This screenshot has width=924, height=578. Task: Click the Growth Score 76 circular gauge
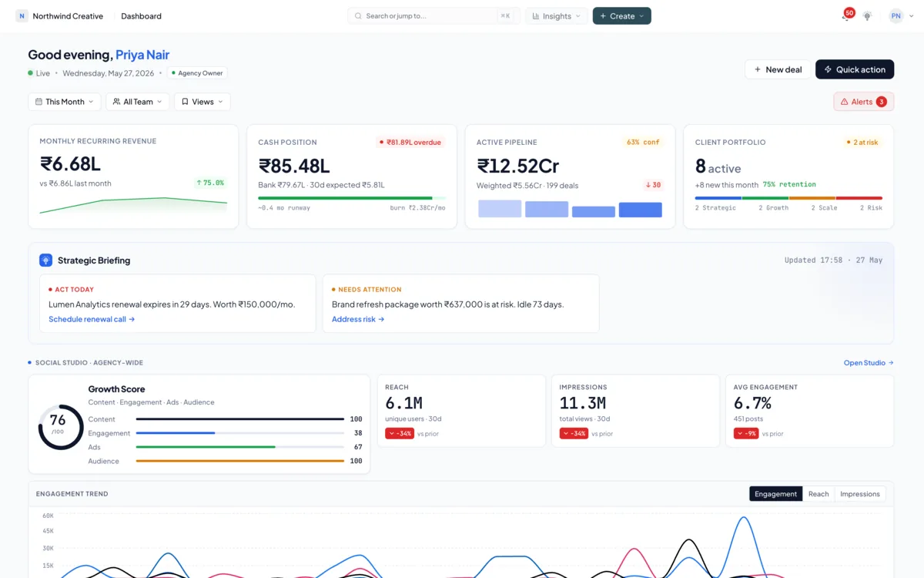tap(61, 427)
